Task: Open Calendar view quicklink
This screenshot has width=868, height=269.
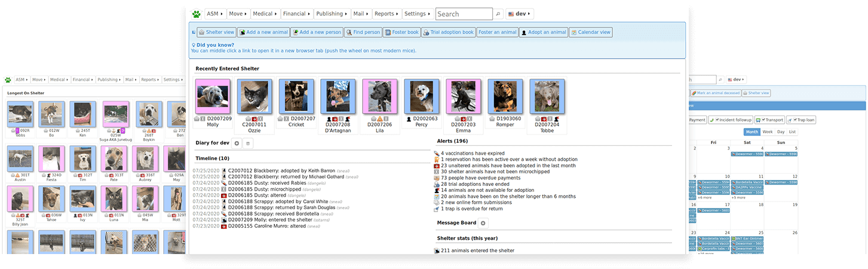Action: (x=591, y=32)
